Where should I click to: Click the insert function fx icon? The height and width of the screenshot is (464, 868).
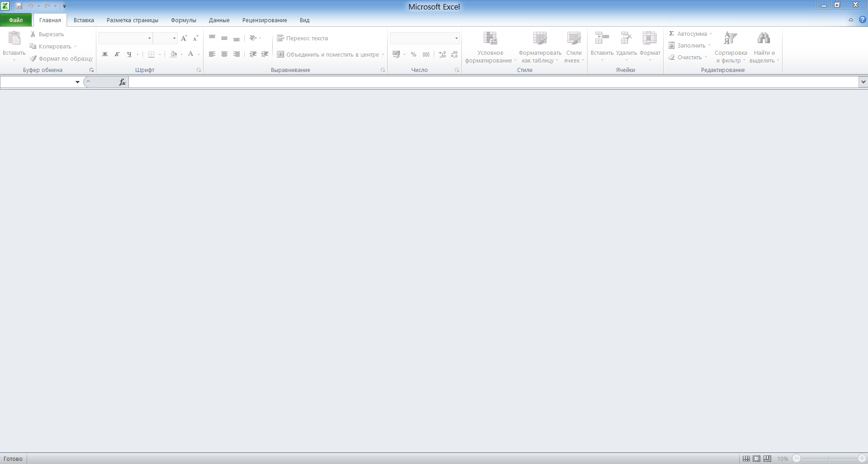pos(122,82)
